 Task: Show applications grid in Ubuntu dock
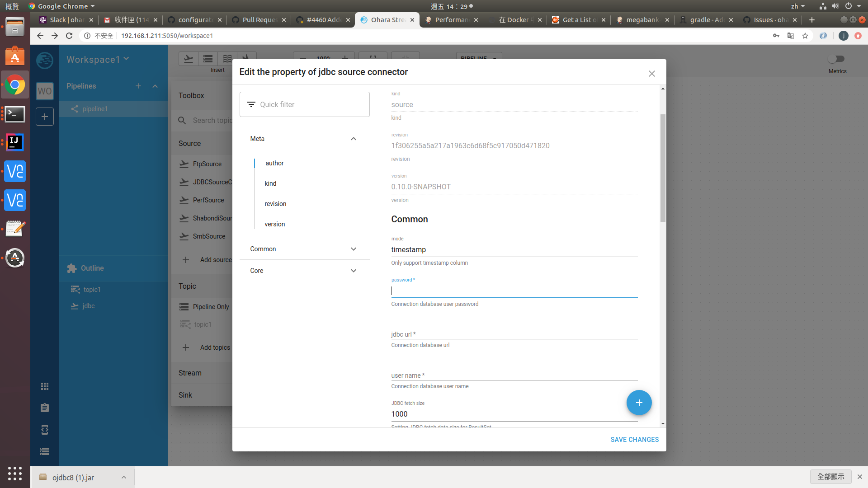point(15,473)
